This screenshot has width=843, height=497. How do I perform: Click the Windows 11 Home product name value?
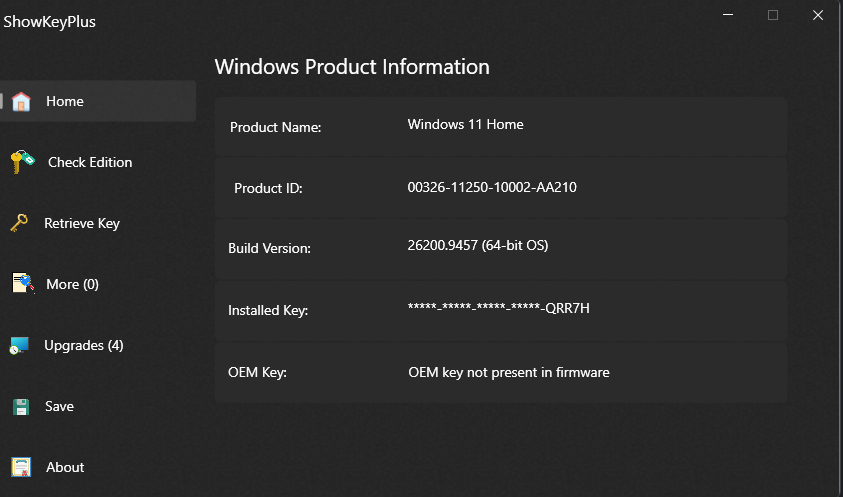[466, 124]
